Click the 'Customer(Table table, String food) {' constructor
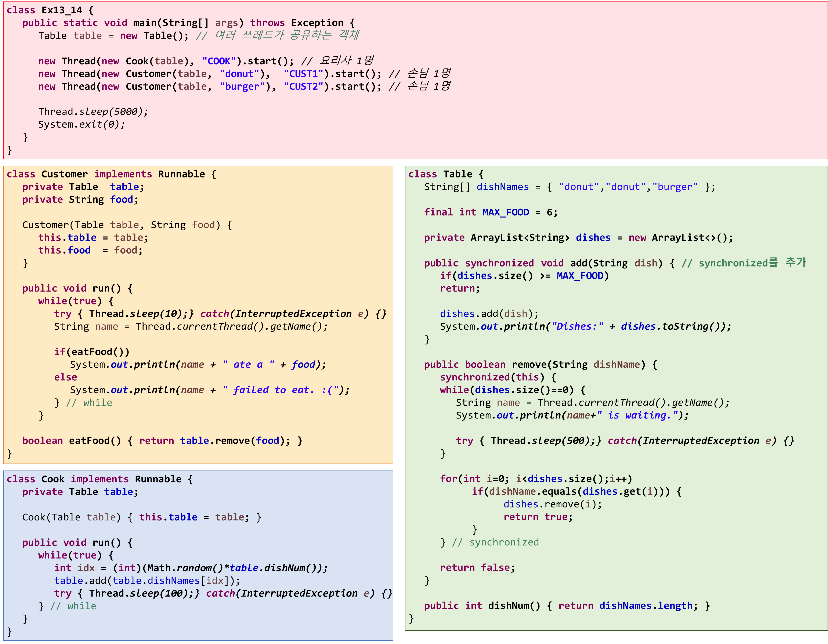This screenshot has height=644, width=828. click(x=127, y=225)
